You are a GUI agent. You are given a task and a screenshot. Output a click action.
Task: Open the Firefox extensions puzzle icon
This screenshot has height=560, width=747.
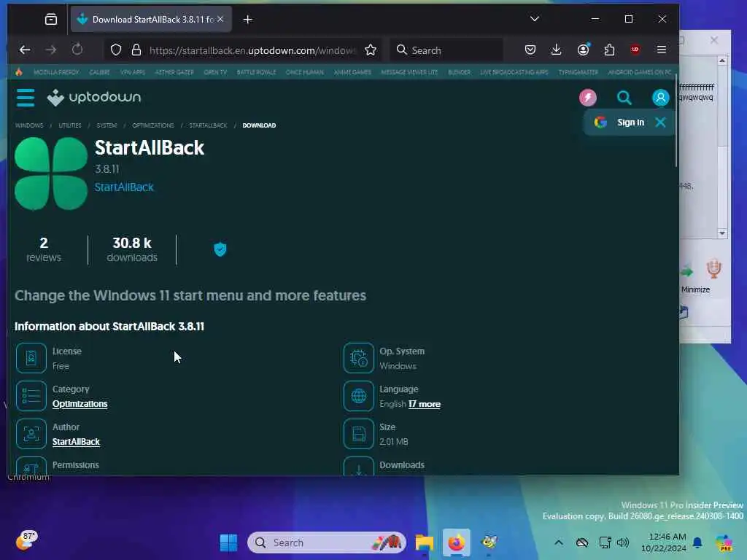(x=609, y=50)
